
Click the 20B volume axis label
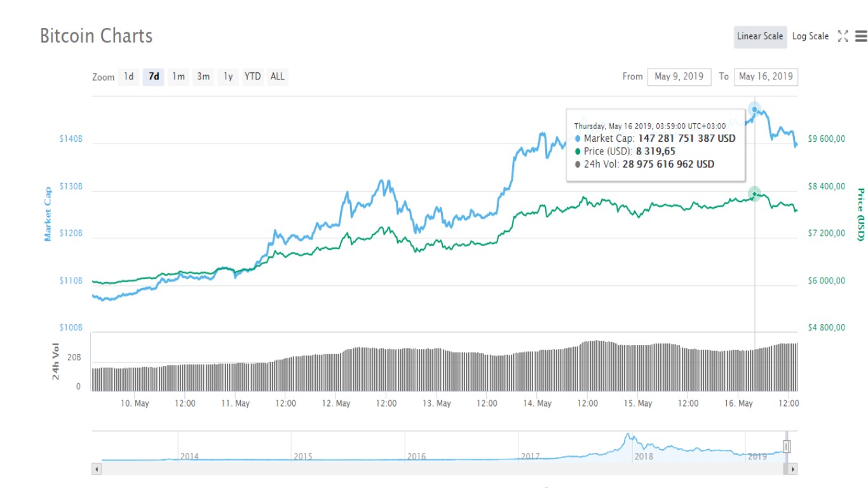point(74,358)
